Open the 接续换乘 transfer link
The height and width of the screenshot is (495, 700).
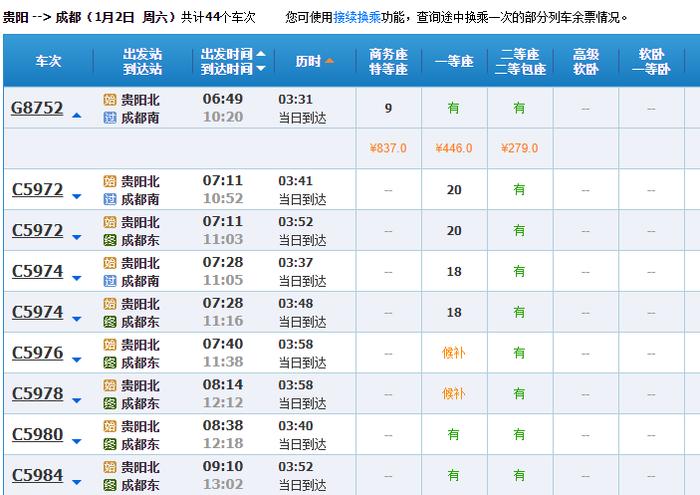[x=357, y=17]
